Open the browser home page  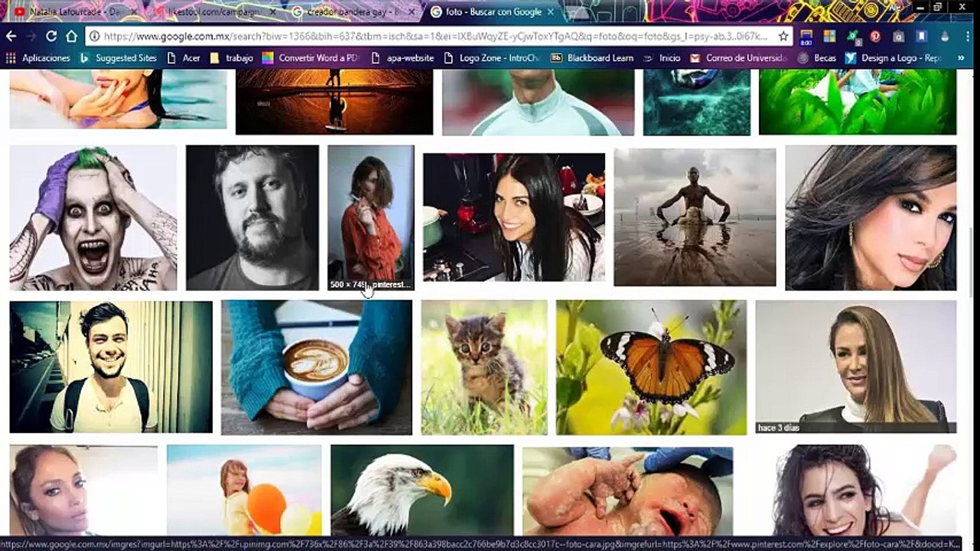coord(71,36)
